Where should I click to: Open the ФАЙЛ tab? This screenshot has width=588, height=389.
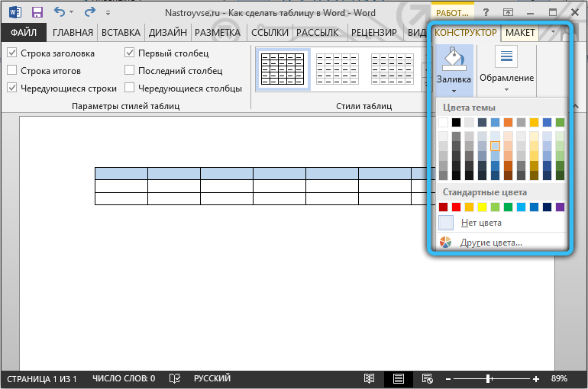pos(23,33)
